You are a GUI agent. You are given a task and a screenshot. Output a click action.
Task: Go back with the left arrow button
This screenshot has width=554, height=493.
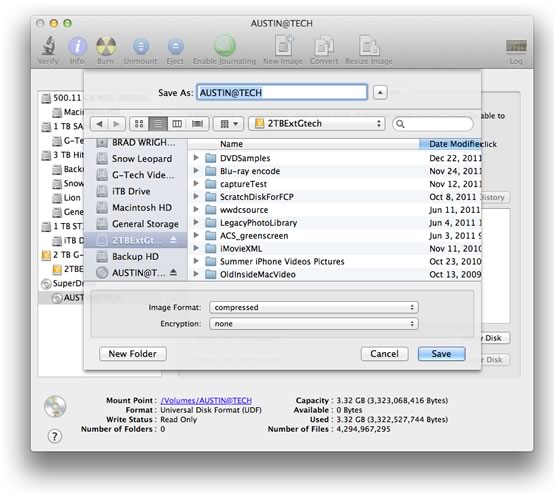point(99,124)
